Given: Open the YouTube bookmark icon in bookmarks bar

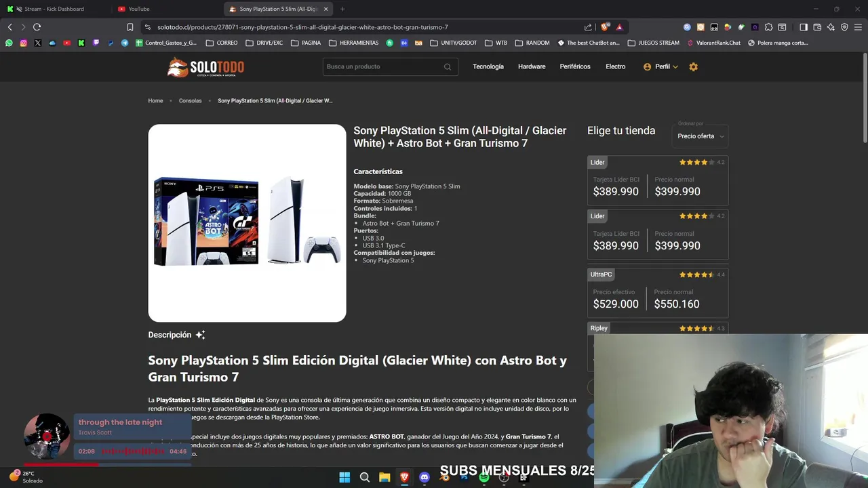Looking at the screenshot, I should 66,43.
